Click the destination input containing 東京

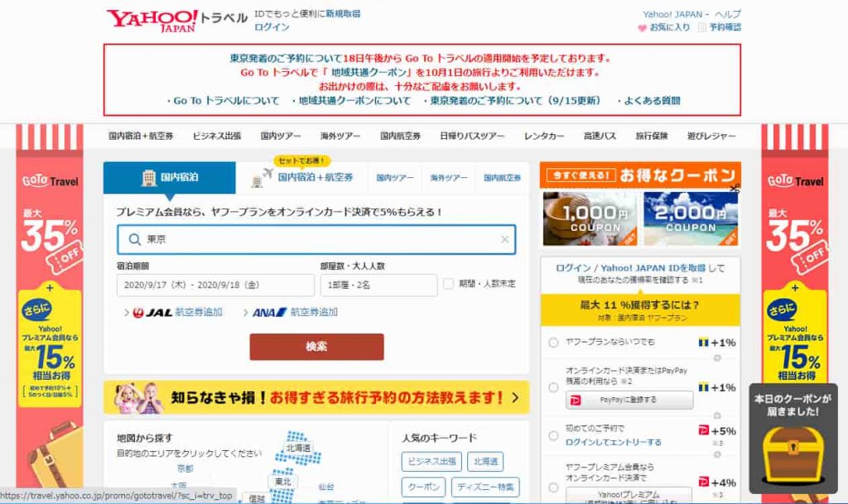(316, 239)
